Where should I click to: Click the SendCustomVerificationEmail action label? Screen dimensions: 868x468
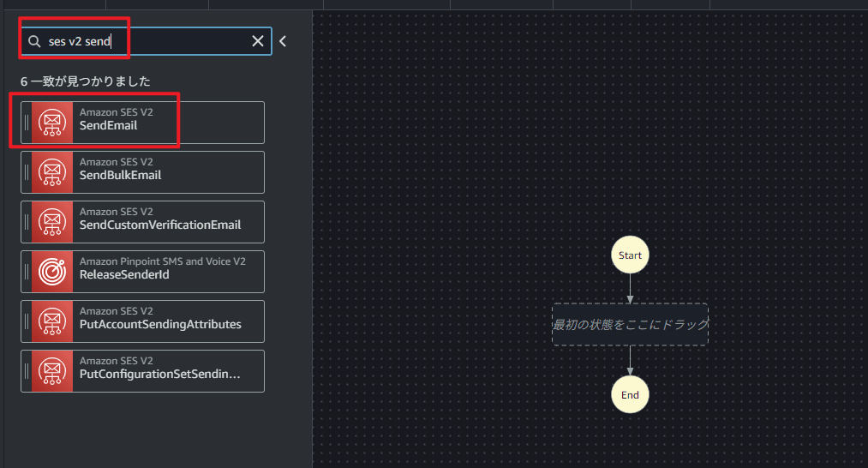160,225
